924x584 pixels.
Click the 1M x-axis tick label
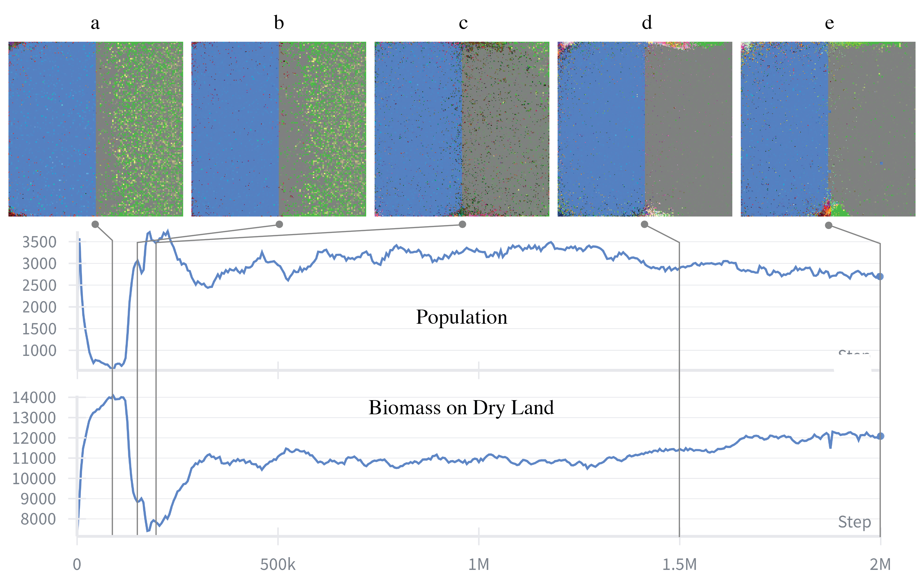pyautogui.click(x=479, y=565)
